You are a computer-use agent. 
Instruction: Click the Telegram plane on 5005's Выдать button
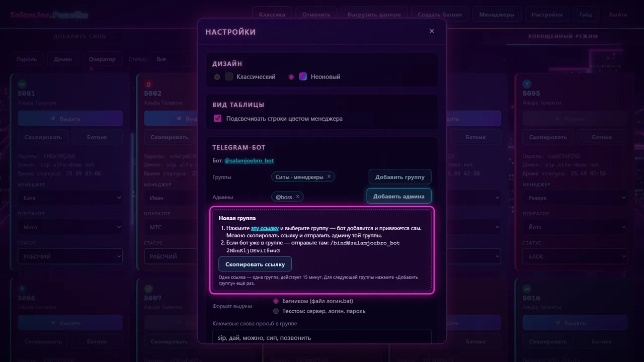coord(558,119)
